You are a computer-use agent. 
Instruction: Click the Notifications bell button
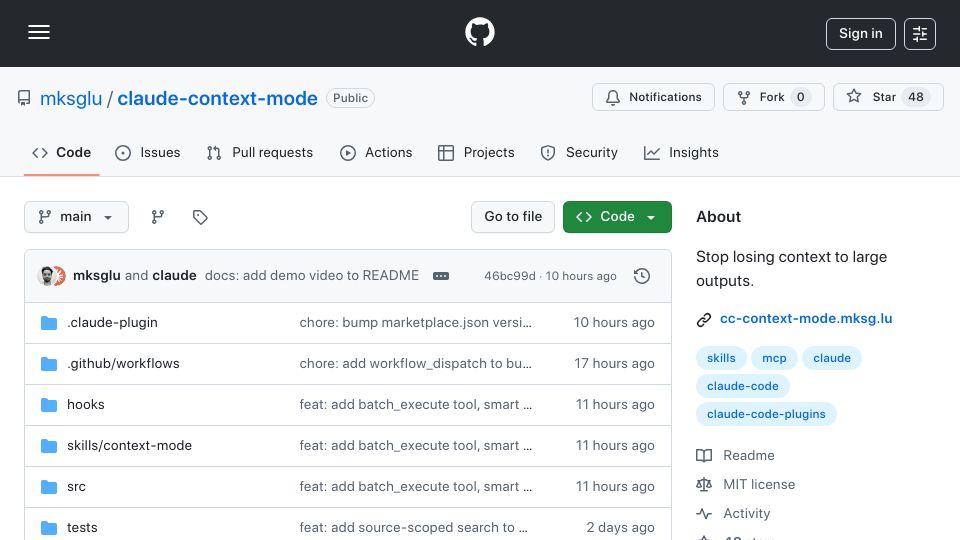click(x=653, y=97)
